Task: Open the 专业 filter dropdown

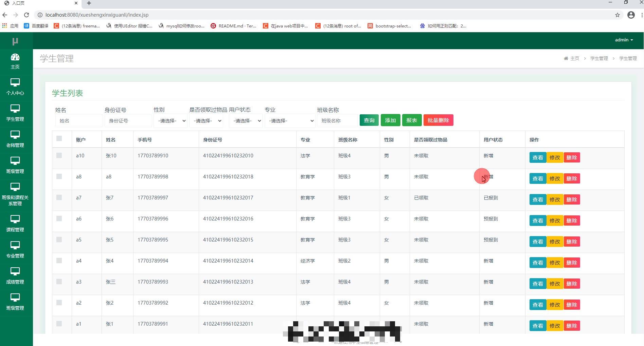Action: [290, 121]
